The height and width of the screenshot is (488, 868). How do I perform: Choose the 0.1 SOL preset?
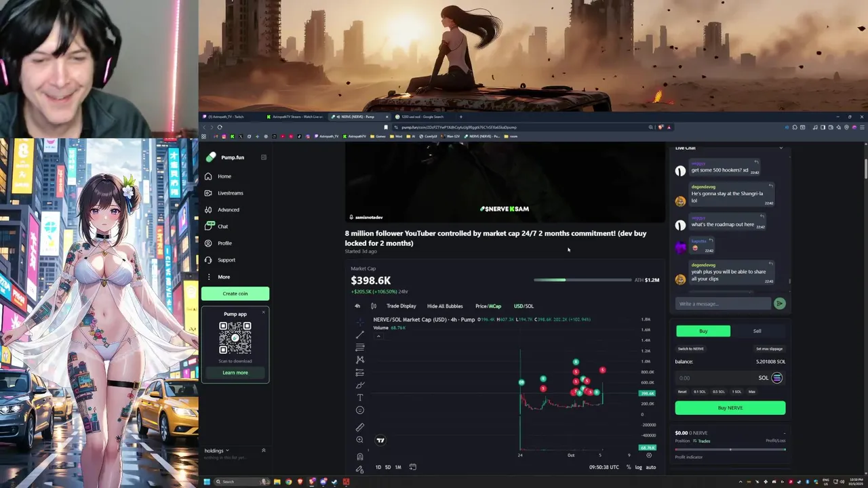pyautogui.click(x=699, y=392)
